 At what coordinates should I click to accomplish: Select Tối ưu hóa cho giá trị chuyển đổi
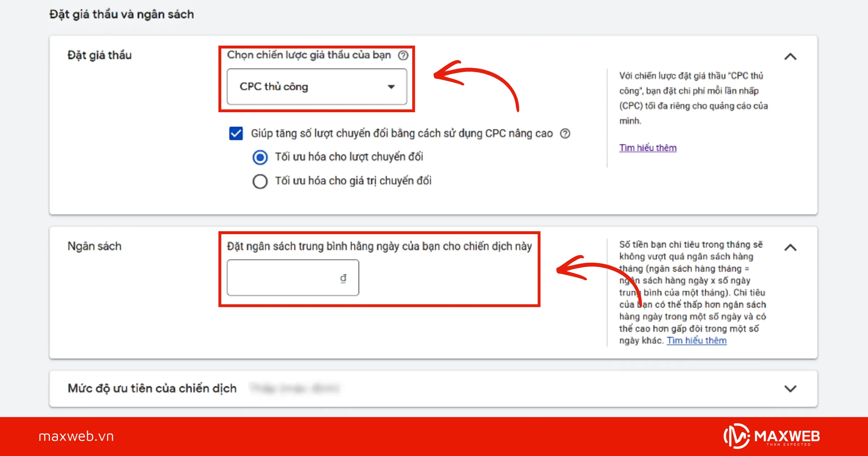[260, 181]
